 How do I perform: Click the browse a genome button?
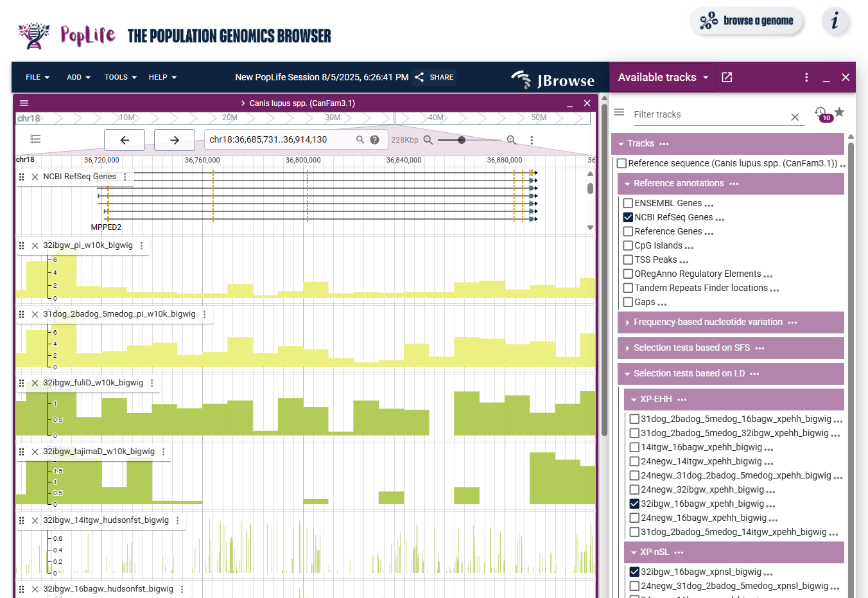pyautogui.click(x=747, y=21)
